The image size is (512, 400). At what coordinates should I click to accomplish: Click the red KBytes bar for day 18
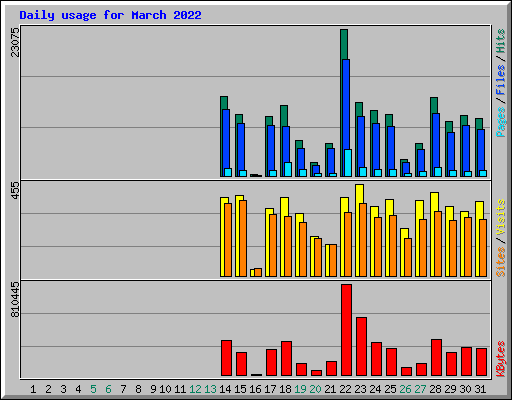pos(286,358)
